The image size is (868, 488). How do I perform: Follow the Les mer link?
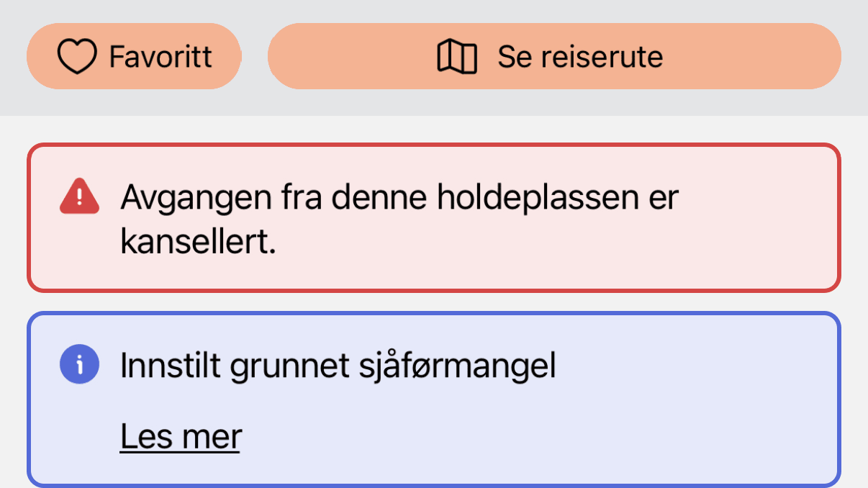(x=180, y=436)
